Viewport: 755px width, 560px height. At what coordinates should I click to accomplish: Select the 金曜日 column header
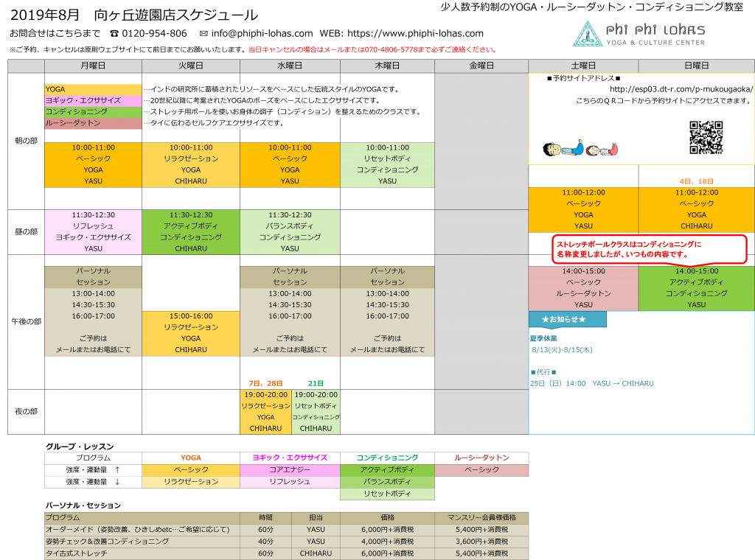pos(481,66)
